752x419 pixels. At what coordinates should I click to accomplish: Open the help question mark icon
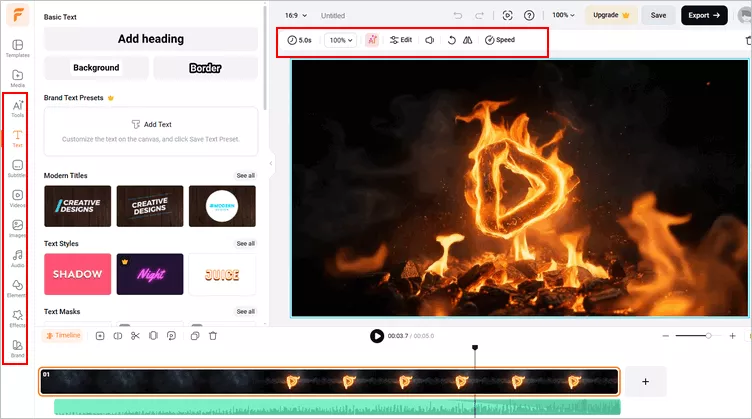(x=529, y=15)
